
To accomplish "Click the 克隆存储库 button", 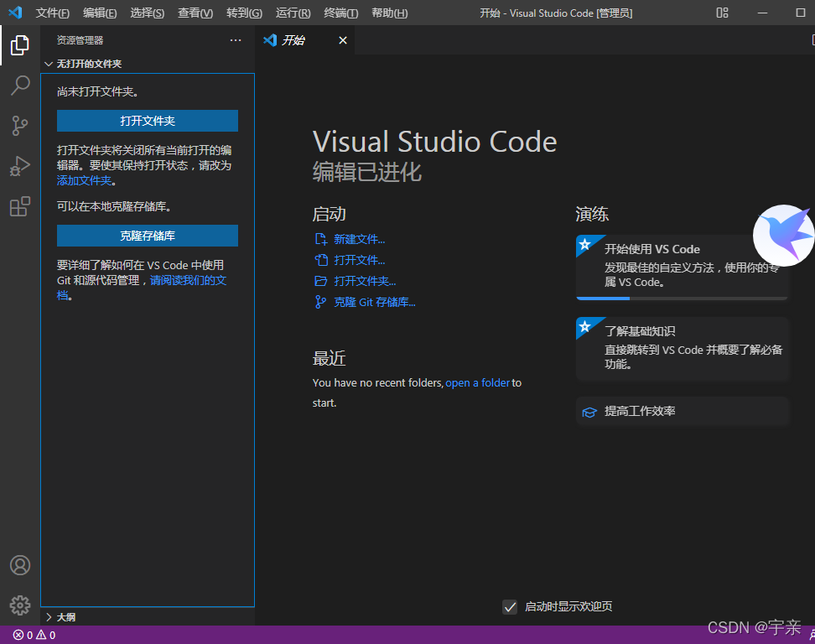I will (x=148, y=236).
